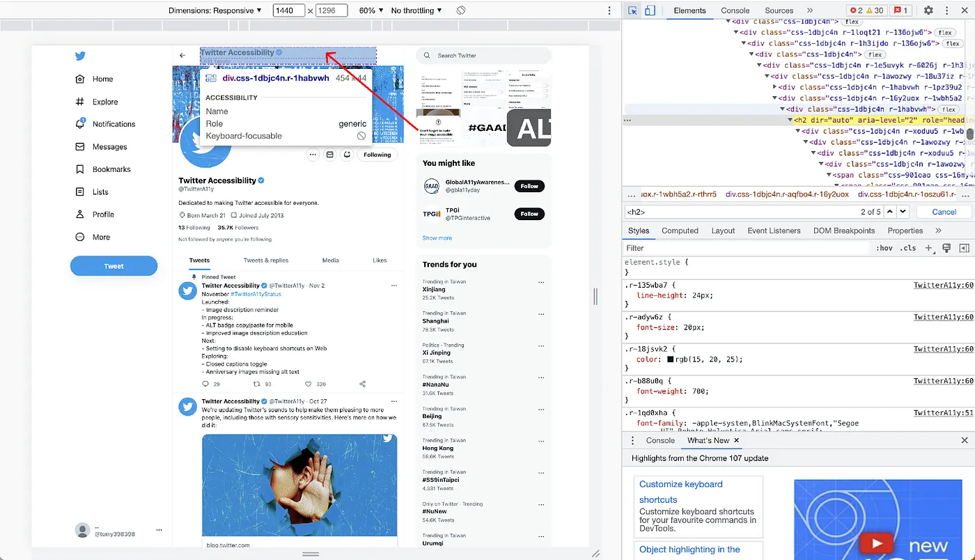Like the pinned tweet with 320 likes
This screenshot has width=975, height=560.
pyautogui.click(x=309, y=384)
